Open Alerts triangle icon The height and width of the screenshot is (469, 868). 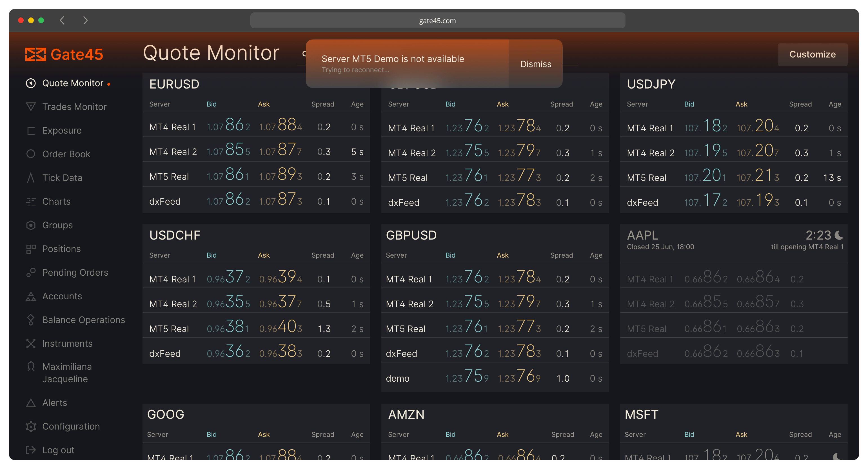click(x=31, y=403)
